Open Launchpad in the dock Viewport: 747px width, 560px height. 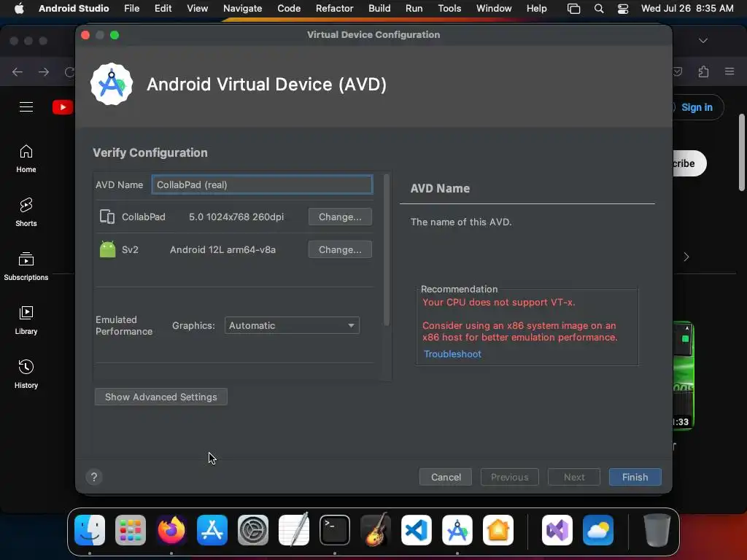[x=131, y=530]
